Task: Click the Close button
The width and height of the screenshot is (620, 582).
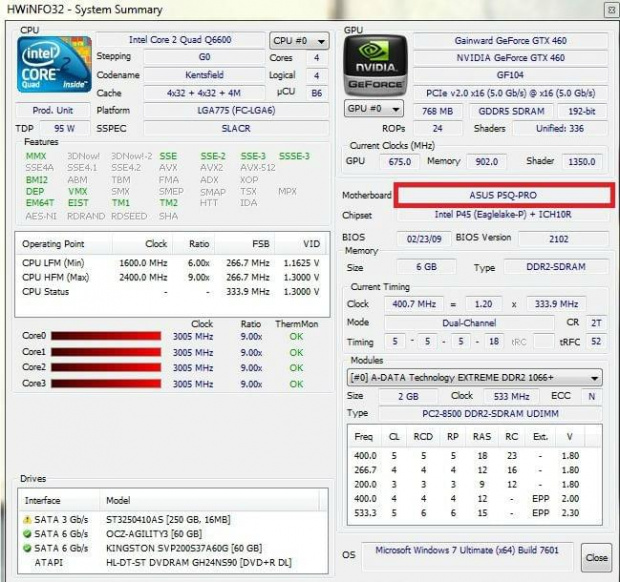Action: (x=596, y=557)
